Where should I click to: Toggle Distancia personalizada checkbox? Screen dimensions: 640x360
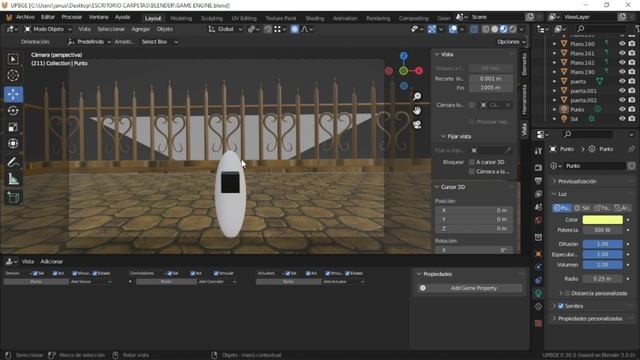tap(567, 293)
